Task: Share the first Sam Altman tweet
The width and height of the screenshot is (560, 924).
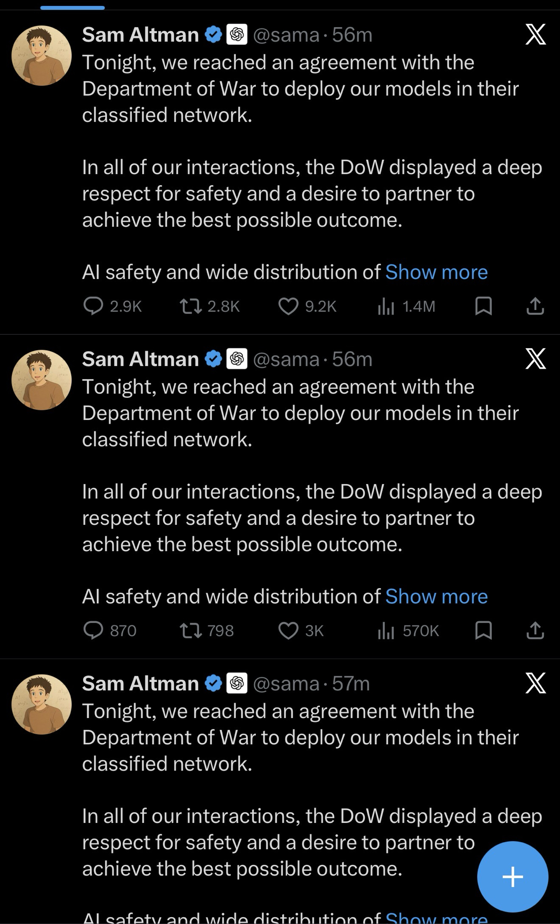Action: [x=535, y=306]
